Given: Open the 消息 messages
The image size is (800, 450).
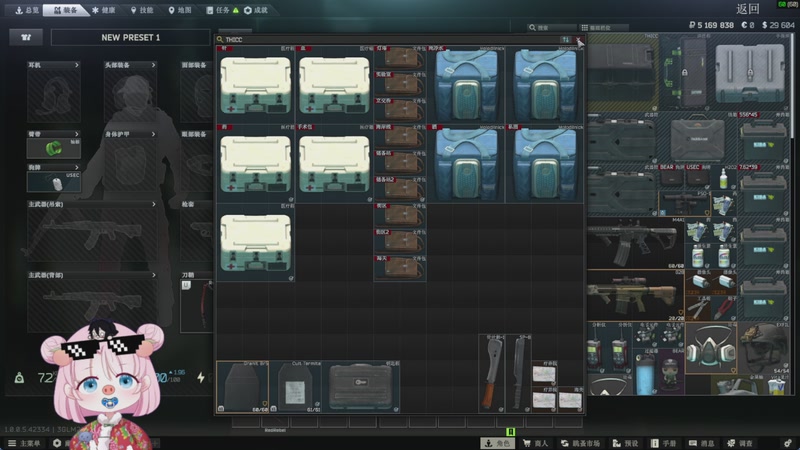Looking at the screenshot, I should (701, 443).
